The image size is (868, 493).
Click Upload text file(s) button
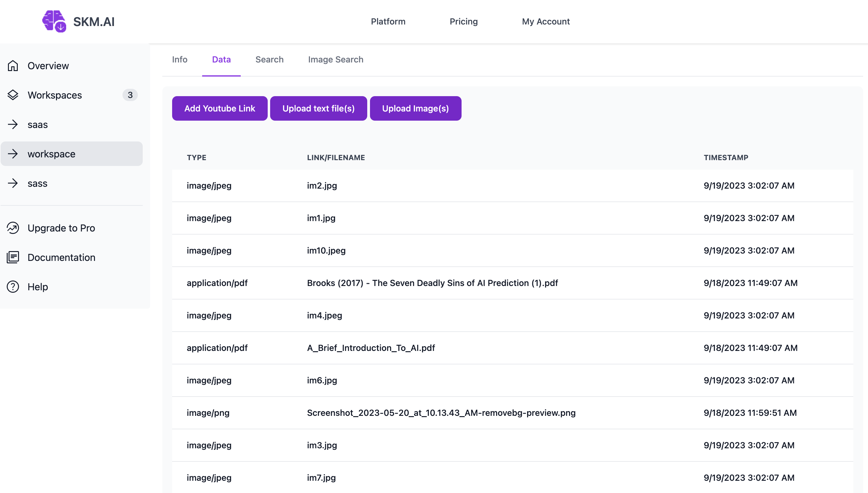(318, 108)
